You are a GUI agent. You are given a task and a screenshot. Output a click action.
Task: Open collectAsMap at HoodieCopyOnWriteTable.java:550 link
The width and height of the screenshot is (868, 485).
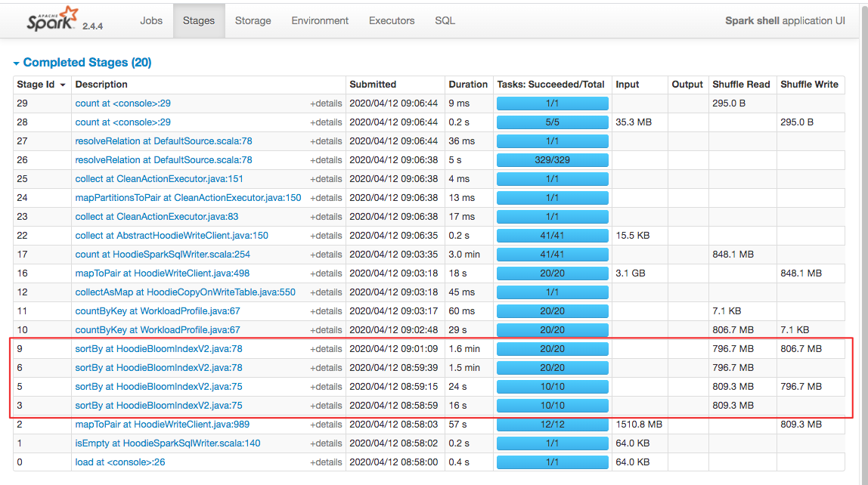point(185,292)
